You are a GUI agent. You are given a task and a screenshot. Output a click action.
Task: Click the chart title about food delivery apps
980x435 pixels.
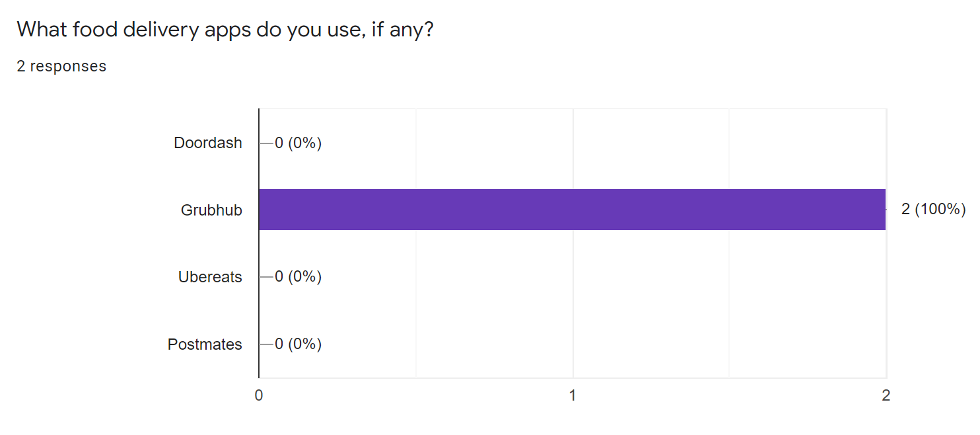click(225, 30)
